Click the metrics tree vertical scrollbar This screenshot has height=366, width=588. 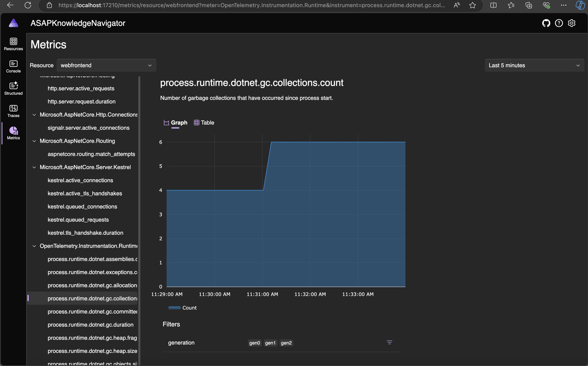click(139, 218)
